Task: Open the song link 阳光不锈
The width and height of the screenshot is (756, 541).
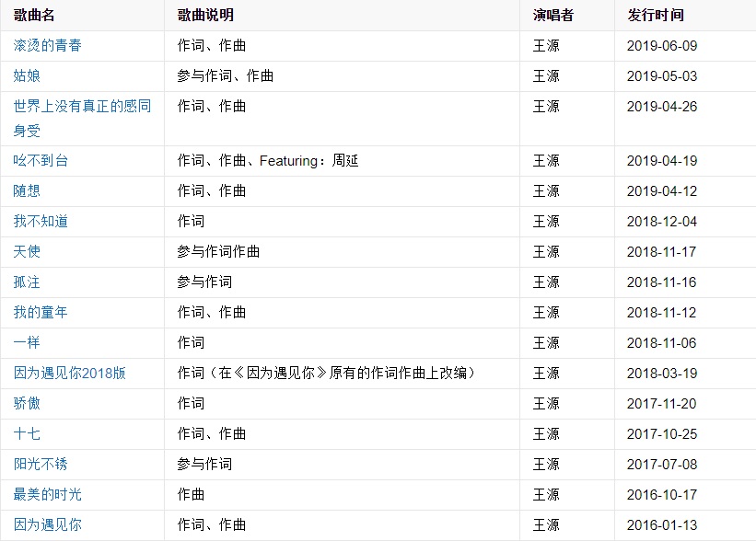Action: [x=41, y=464]
